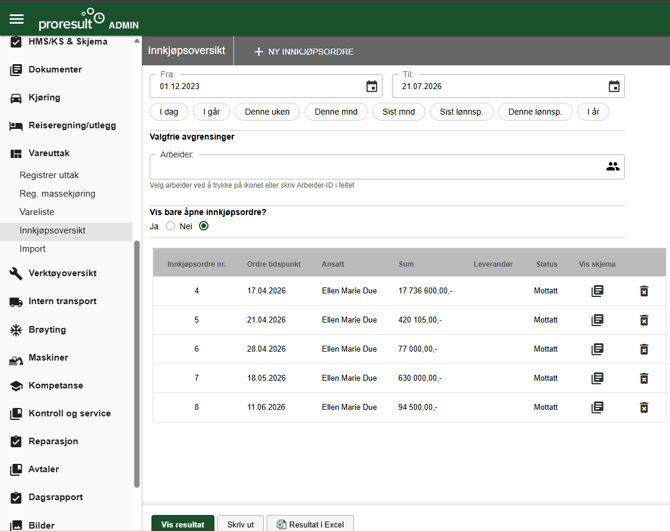Click Skriv ut button
670x531 pixels.
point(241,524)
